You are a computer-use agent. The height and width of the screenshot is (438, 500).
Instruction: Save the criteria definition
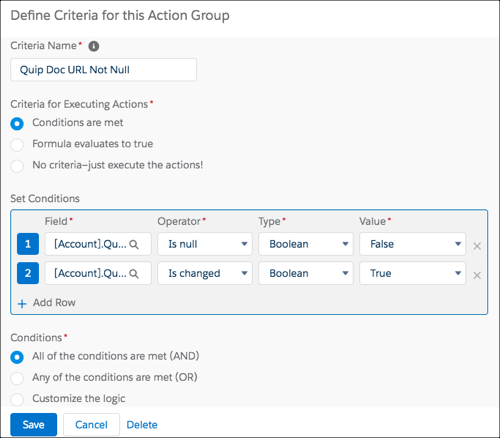coord(34,425)
